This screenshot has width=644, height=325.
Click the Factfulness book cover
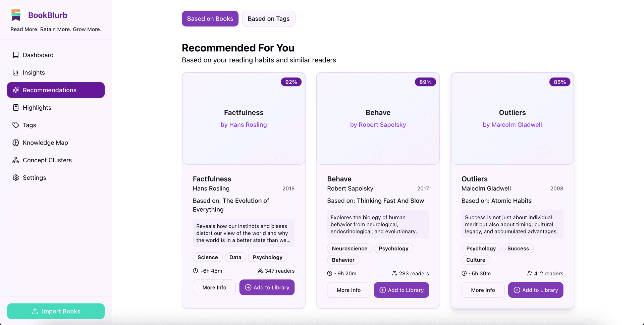tap(244, 118)
